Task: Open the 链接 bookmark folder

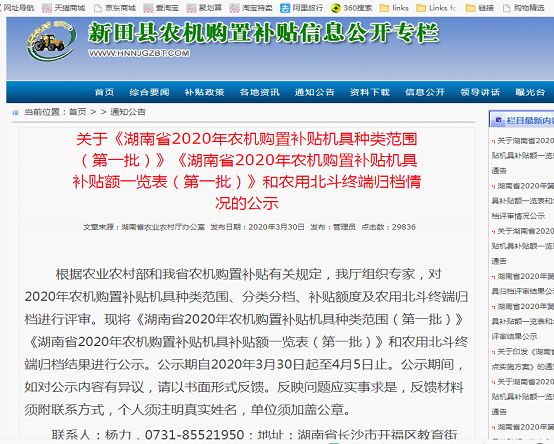Action: click(480, 8)
